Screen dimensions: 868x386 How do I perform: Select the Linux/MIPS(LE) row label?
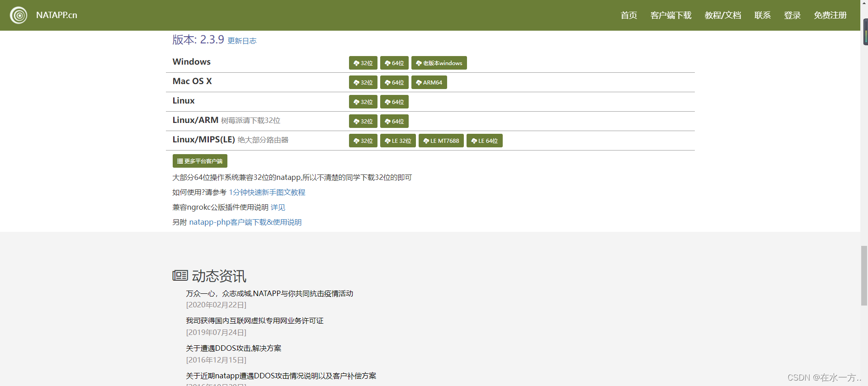(x=204, y=140)
